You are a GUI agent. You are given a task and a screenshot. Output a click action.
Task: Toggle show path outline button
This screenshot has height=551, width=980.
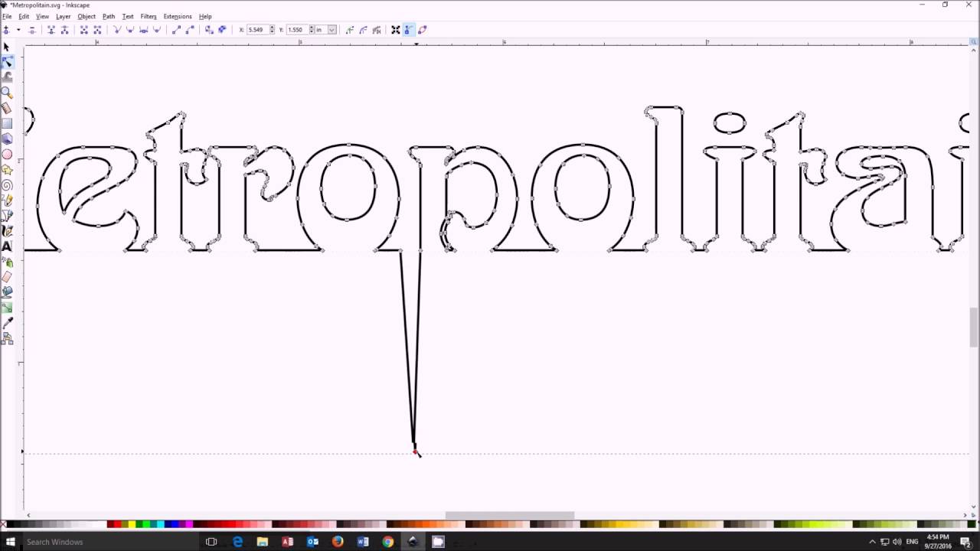[x=422, y=30]
